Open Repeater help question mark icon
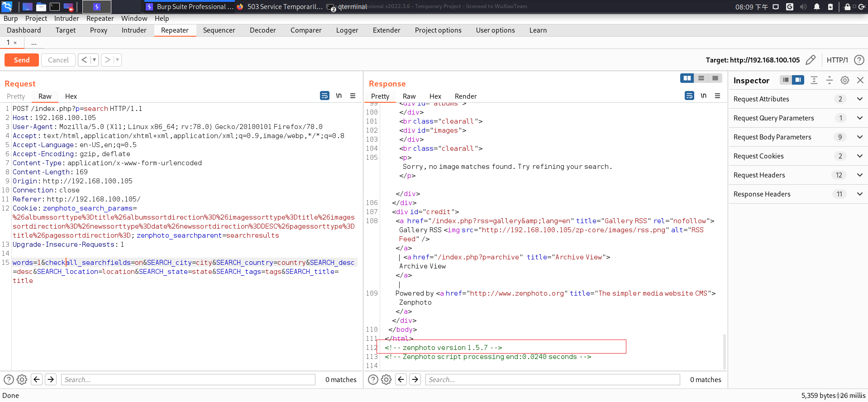The width and height of the screenshot is (868, 402). [859, 60]
